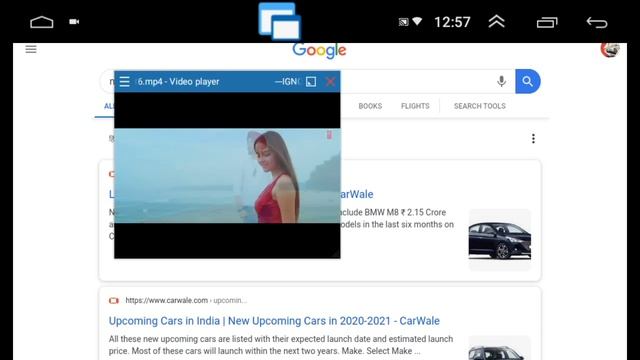Switch to the BOOKS search tab
640x360 pixels.
pyautogui.click(x=370, y=106)
